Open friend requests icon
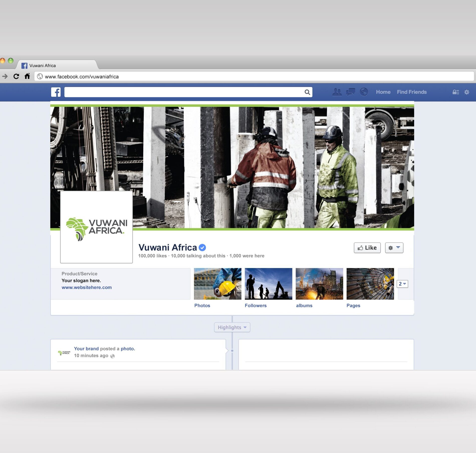The image size is (476, 453). [337, 92]
